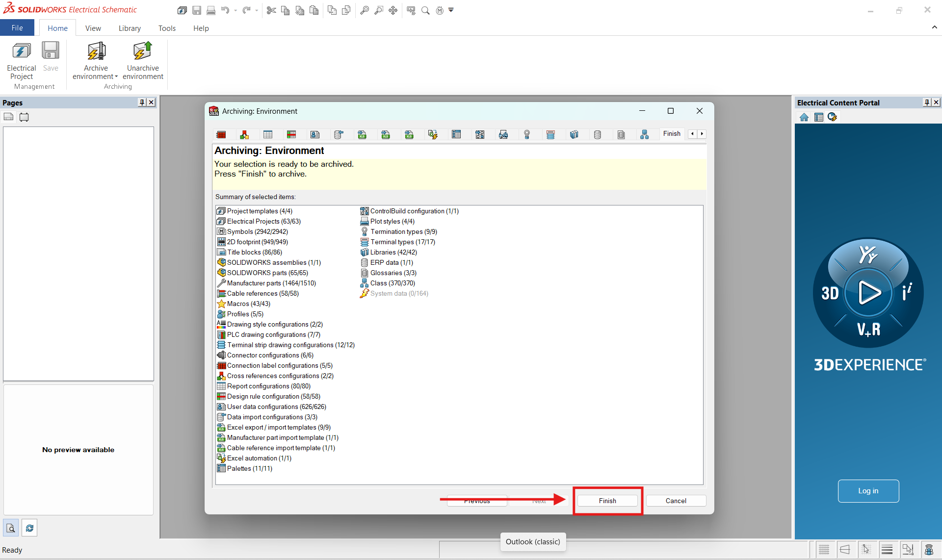
Task: Toggle line thickness display in status bar
Action: [x=887, y=550]
